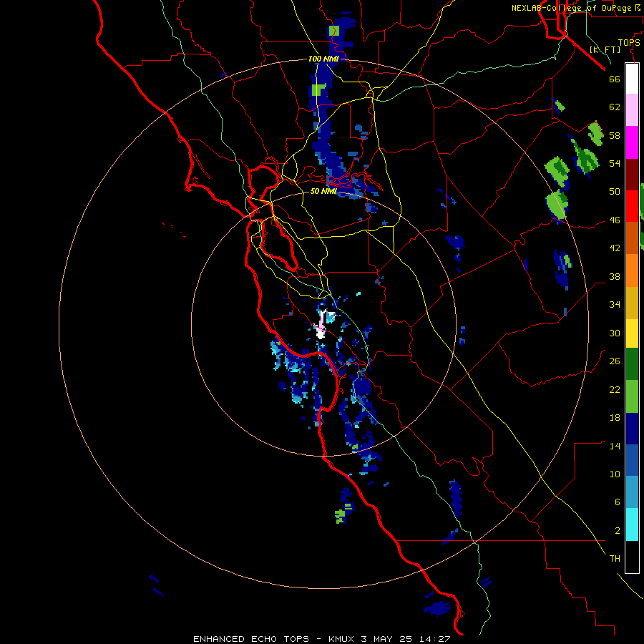Click the legend label 42

click(615, 248)
